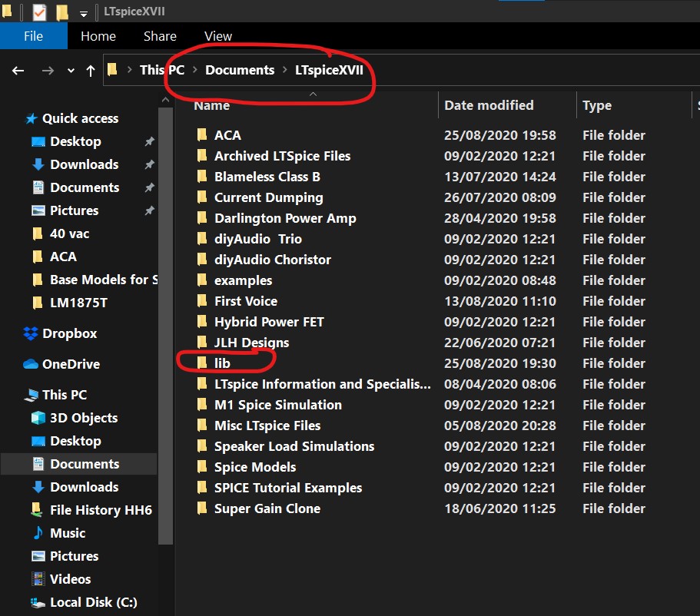Select the Misc LTspice Files folder

[258, 426]
